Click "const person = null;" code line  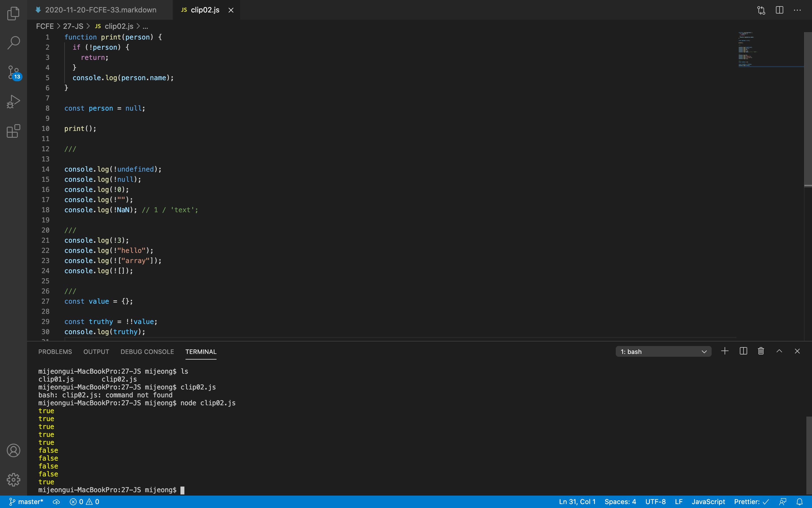click(x=105, y=108)
